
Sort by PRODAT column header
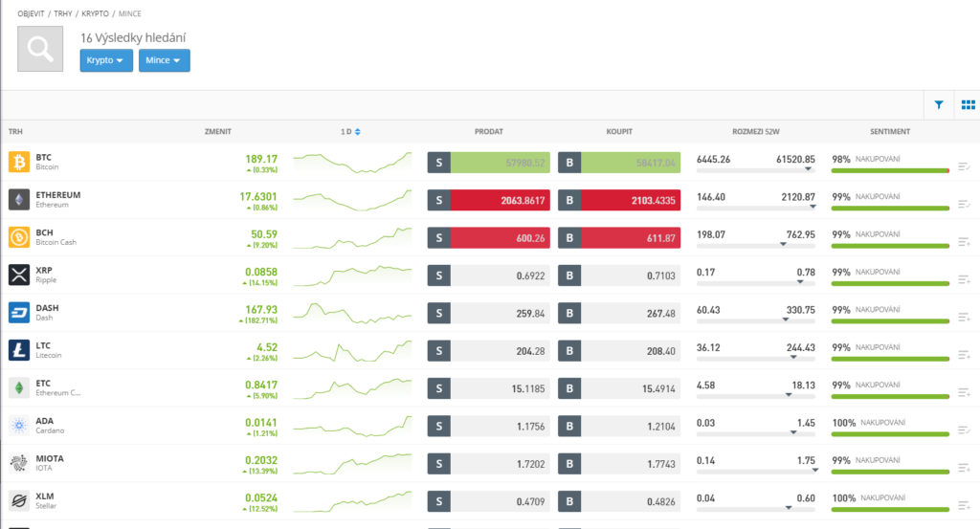(x=489, y=132)
